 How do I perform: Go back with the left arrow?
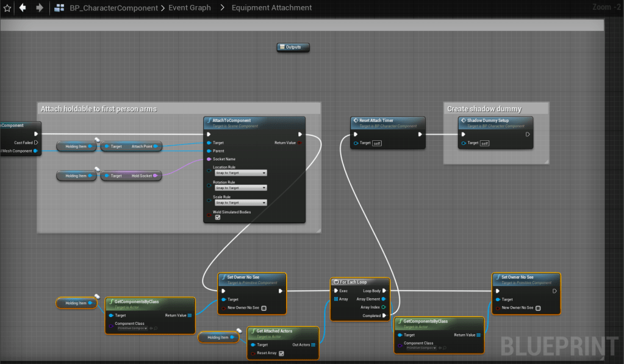(x=23, y=8)
